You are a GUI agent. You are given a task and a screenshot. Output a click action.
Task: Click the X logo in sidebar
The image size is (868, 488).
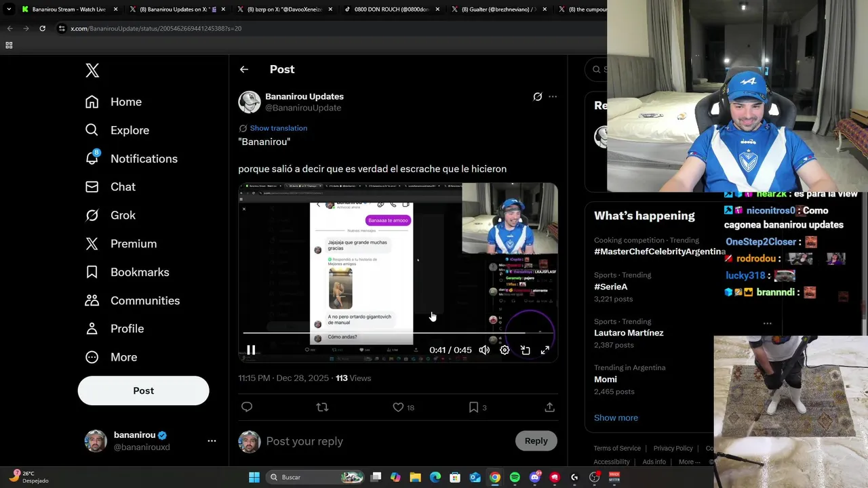click(x=92, y=70)
